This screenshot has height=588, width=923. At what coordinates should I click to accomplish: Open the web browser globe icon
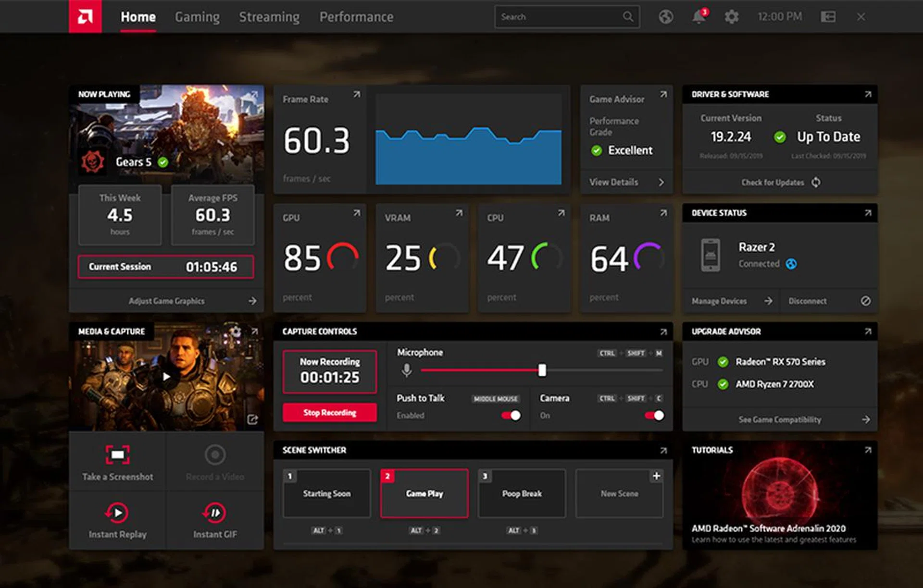click(665, 17)
